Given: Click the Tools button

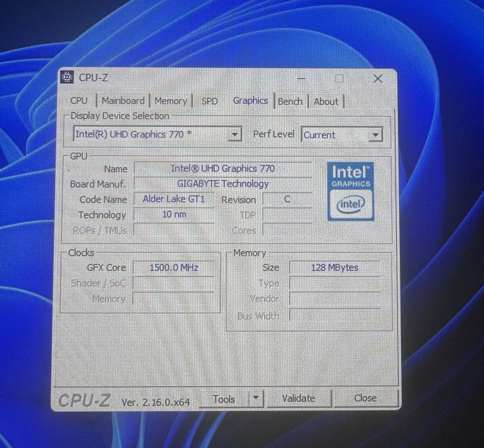Looking at the screenshot, I should point(224,399).
